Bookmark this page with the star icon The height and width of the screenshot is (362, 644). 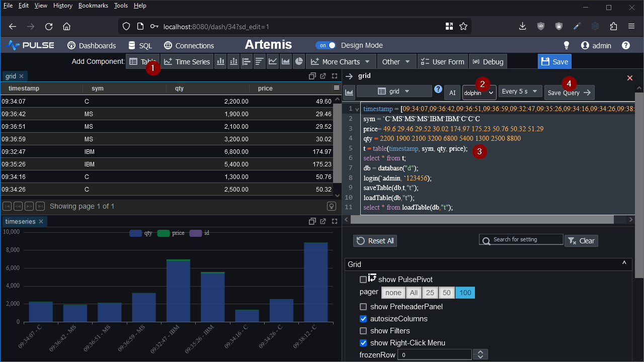click(x=463, y=26)
